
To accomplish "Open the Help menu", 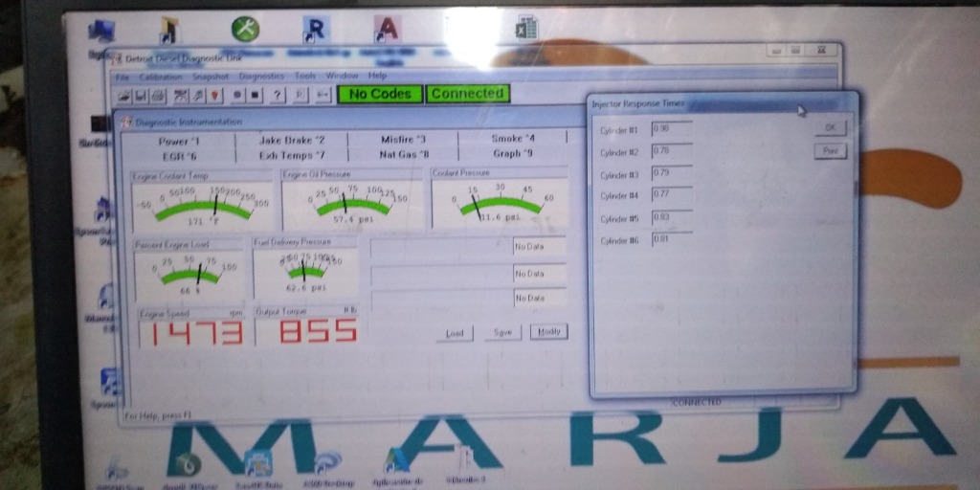I will [x=377, y=76].
